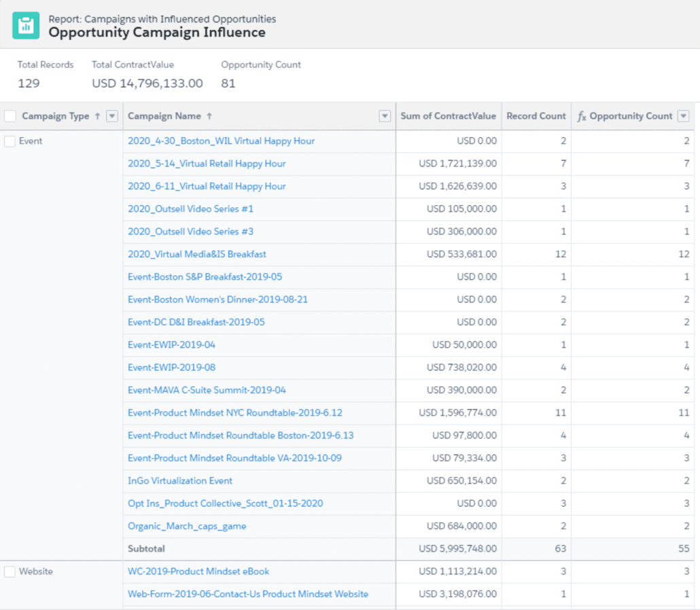Open Event-MAVA C-Suite Summit-2019-04 link
Screen dimensions: 700x610
pos(207,390)
